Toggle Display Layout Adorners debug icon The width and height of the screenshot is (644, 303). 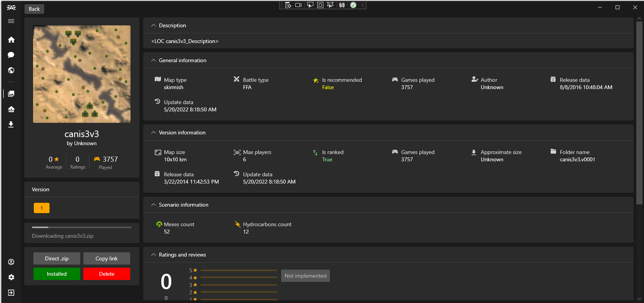point(320,5)
